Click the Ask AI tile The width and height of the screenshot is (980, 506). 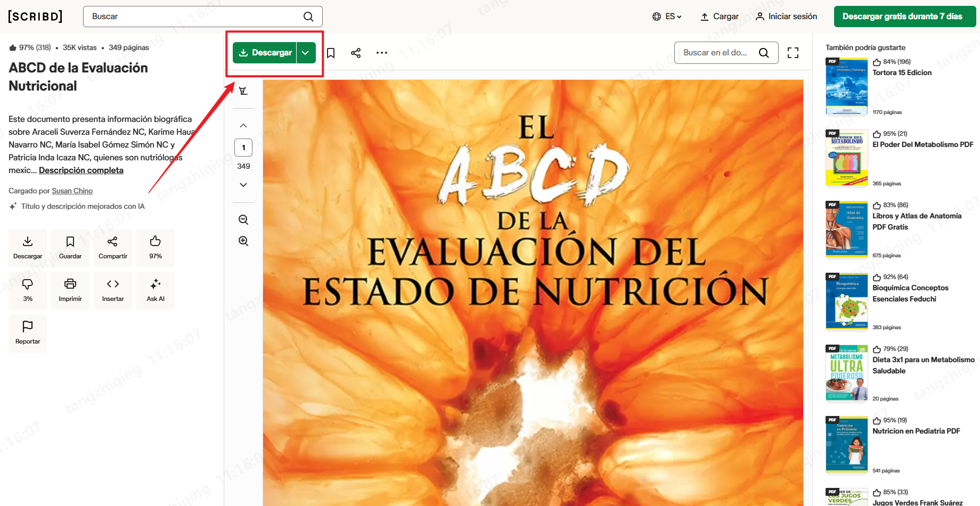(156, 291)
